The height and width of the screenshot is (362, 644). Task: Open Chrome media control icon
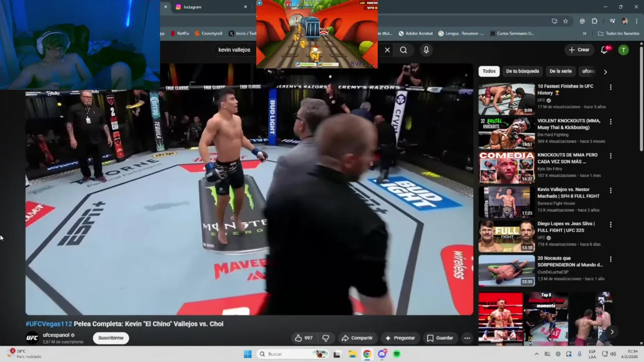click(x=612, y=21)
